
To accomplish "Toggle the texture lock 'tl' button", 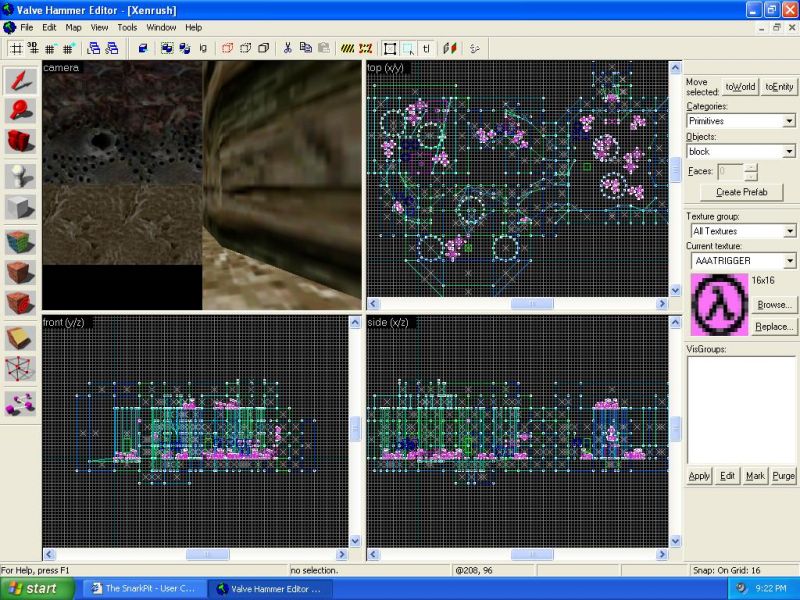I will (426, 47).
